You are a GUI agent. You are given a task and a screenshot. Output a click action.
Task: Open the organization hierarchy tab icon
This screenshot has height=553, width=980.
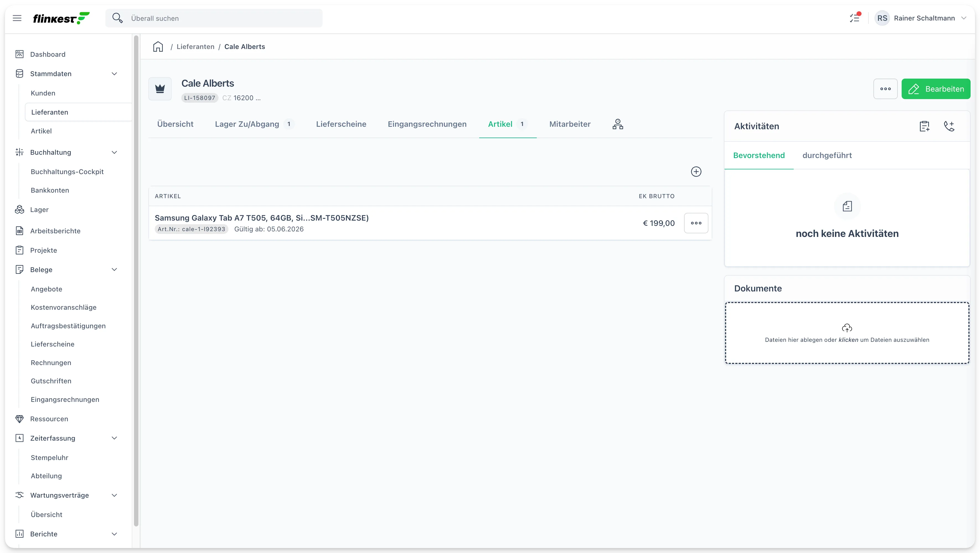point(617,124)
